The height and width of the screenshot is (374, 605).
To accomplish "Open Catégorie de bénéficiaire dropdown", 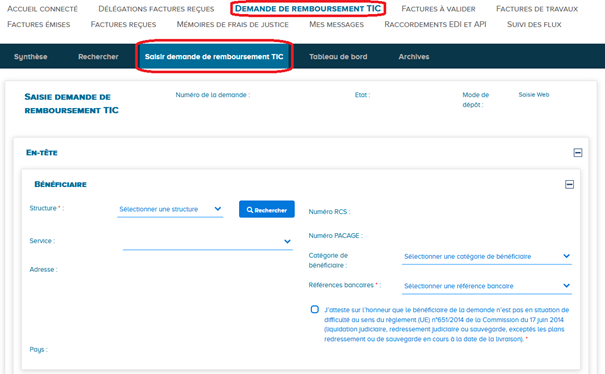I will [487, 257].
